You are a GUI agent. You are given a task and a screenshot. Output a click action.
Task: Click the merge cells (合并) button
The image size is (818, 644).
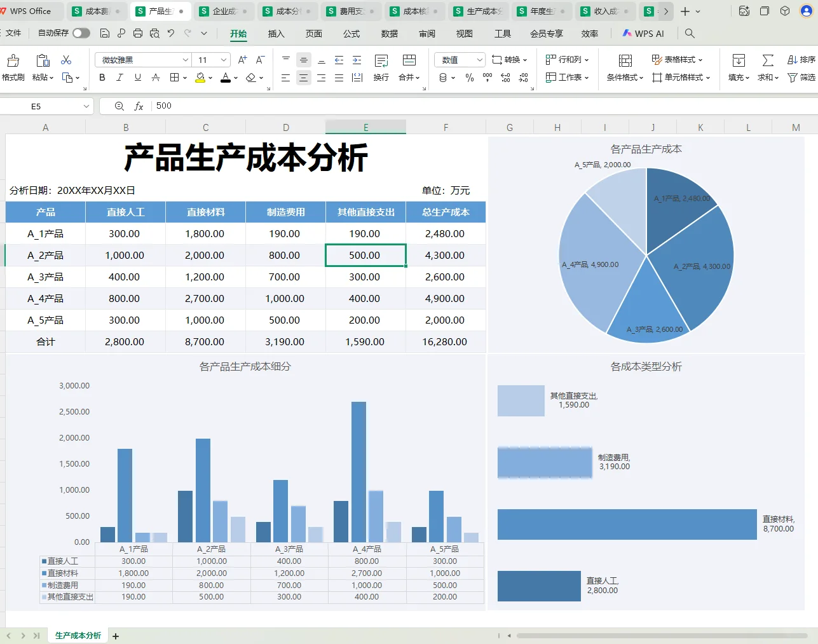pos(409,66)
